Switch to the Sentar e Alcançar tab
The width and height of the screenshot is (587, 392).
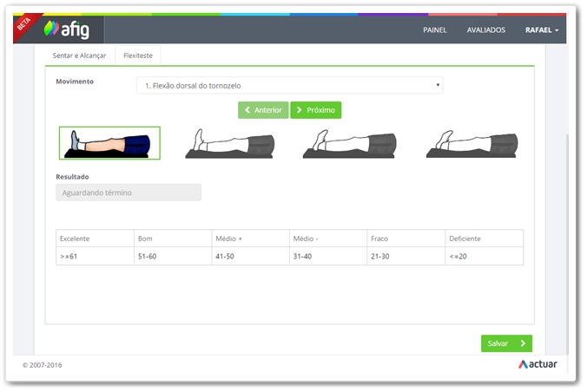[80, 56]
